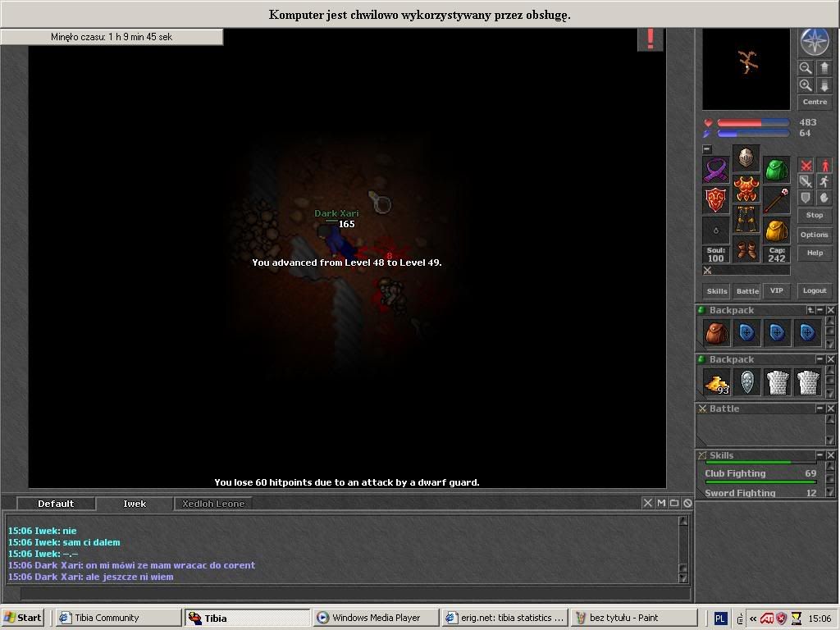This screenshot has height=630, width=840.
Task: Click the chat message input field
Action: coord(354,594)
